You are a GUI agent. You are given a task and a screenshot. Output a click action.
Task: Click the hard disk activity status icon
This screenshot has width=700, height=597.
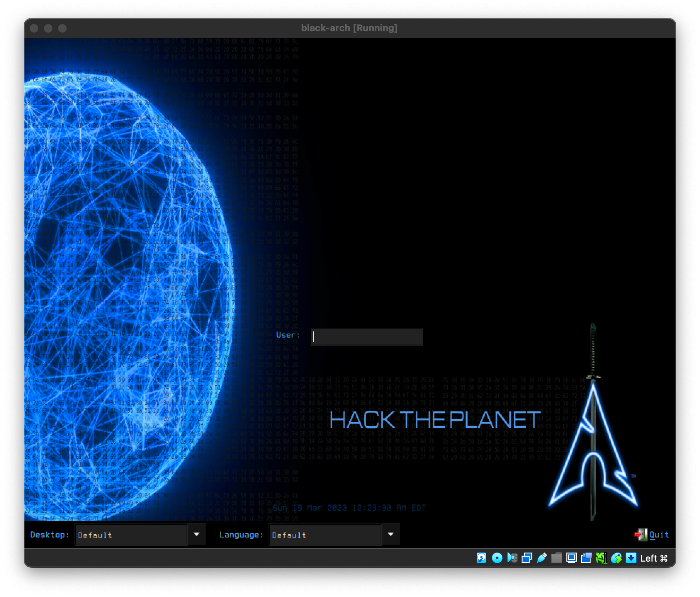pos(481,558)
